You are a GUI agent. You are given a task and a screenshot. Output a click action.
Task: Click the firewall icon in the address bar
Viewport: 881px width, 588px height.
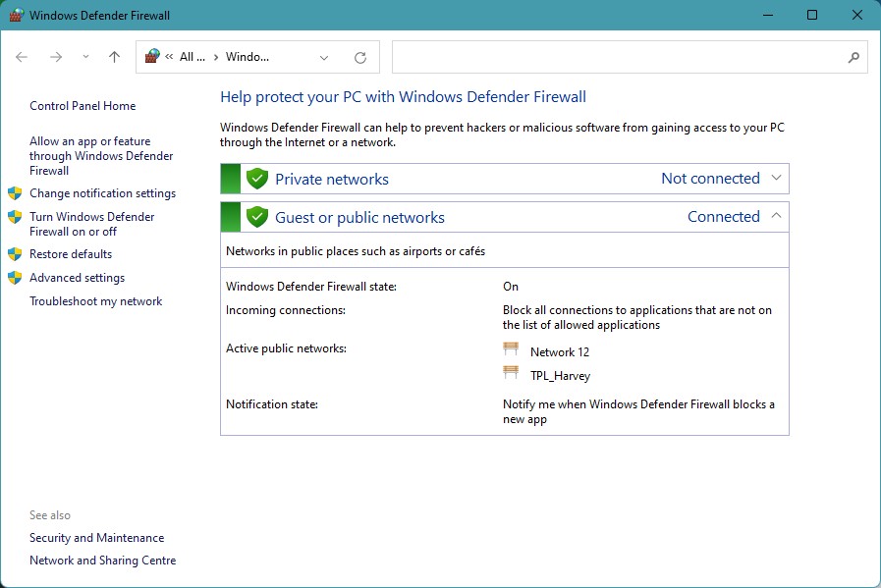point(152,56)
